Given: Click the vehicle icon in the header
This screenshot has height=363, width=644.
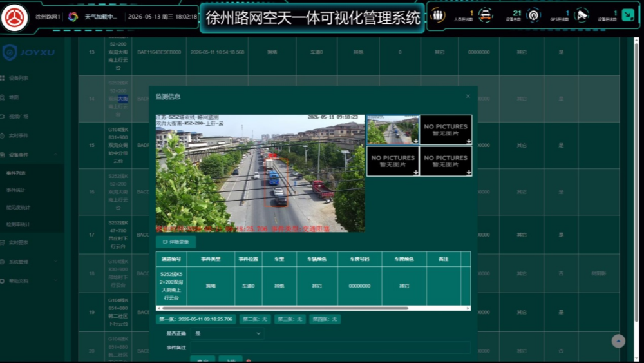Looking at the screenshot, I should (x=486, y=15).
